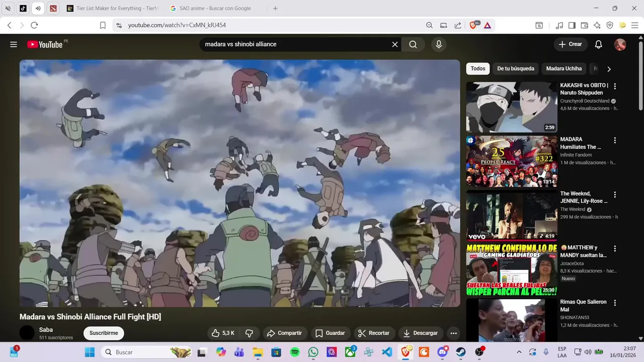Start voice search with the microphone

tap(439, 44)
